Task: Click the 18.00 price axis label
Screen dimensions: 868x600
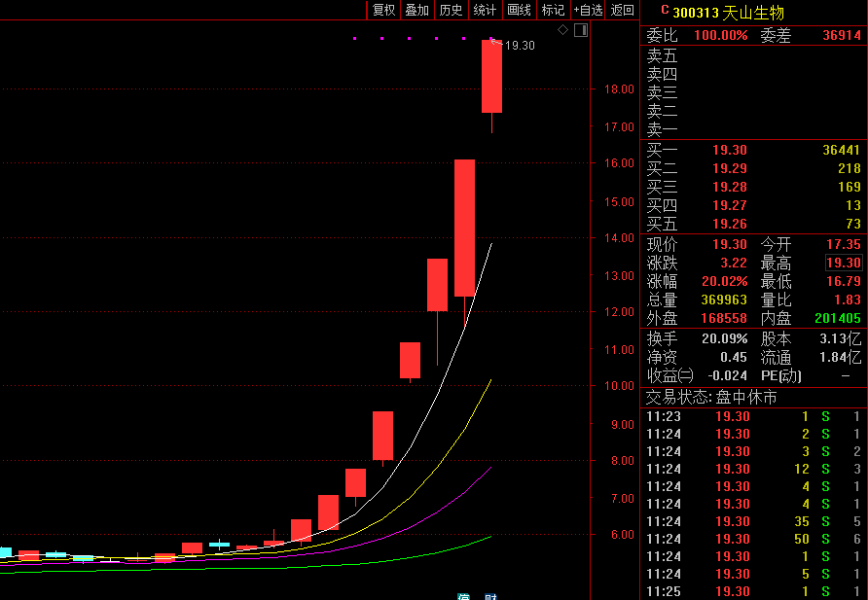Action: click(x=619, y=89)
